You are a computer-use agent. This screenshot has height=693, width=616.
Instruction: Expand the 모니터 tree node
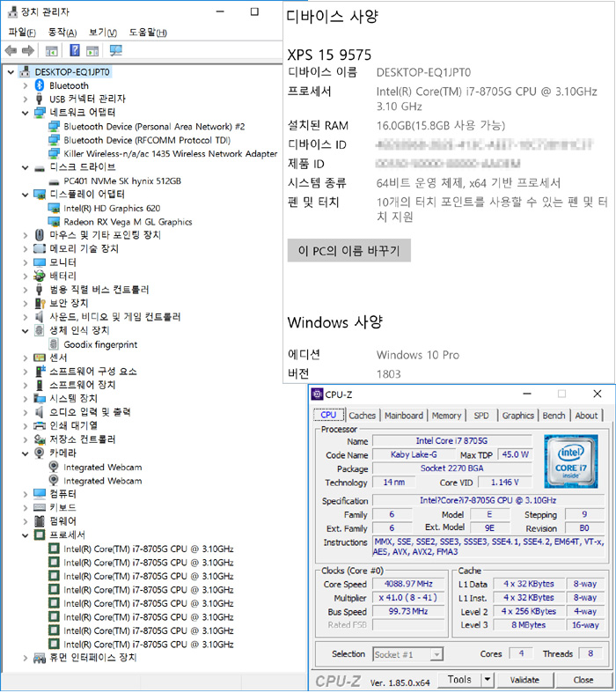(x=26, y=262)
